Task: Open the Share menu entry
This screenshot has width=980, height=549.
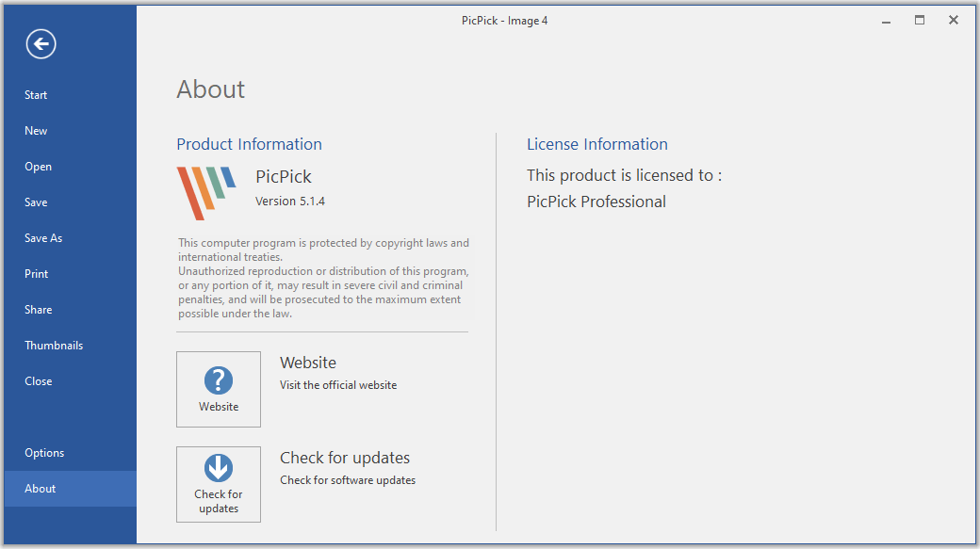Action: [39, 310]
